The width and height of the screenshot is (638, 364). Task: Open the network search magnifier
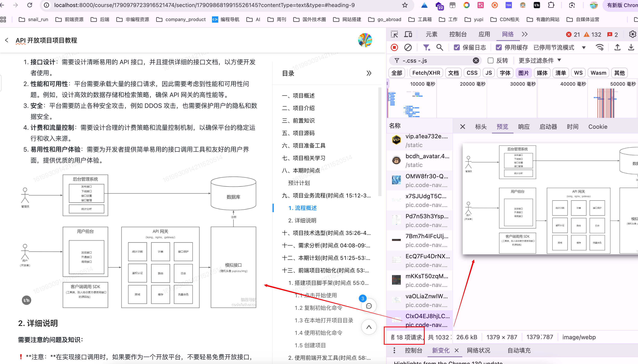pos(440,48)
